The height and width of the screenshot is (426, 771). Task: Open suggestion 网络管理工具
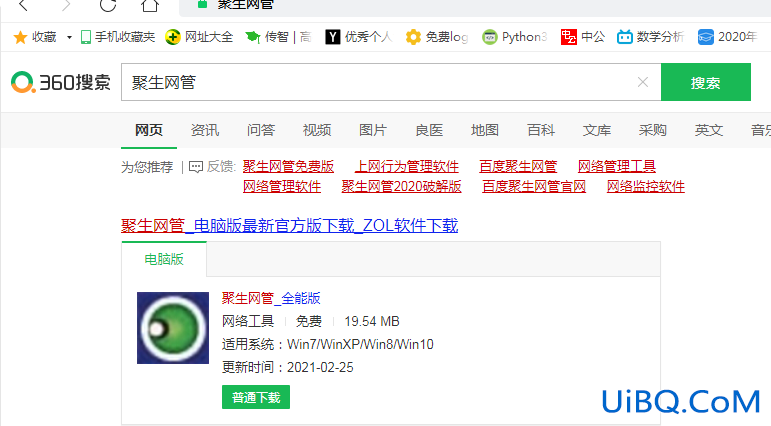coord(617,167)
